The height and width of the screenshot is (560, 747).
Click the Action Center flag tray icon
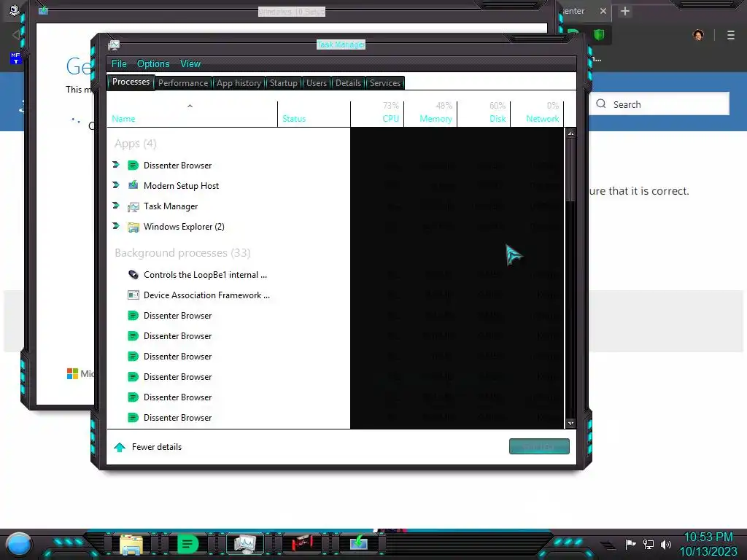630,544
